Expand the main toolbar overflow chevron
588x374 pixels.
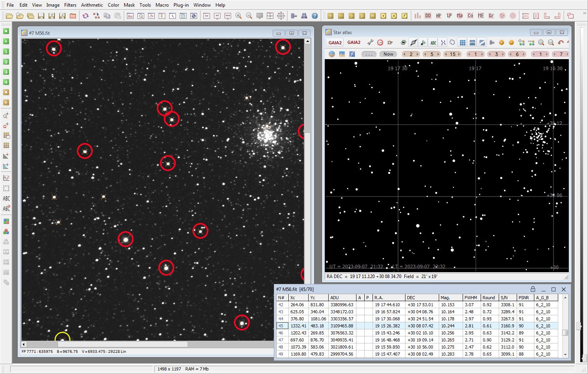584,13
